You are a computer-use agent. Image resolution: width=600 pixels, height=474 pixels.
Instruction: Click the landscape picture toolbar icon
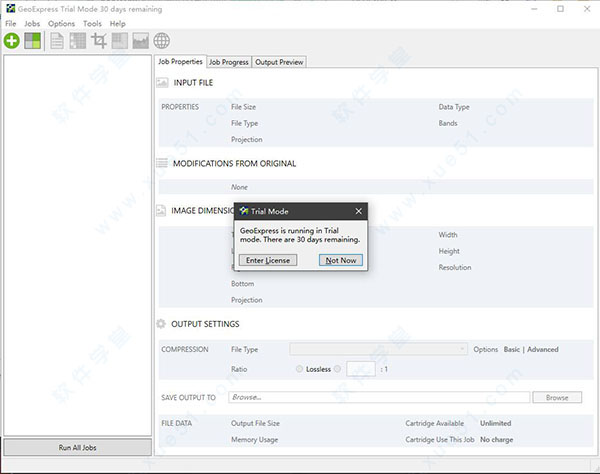pos(141,41)
